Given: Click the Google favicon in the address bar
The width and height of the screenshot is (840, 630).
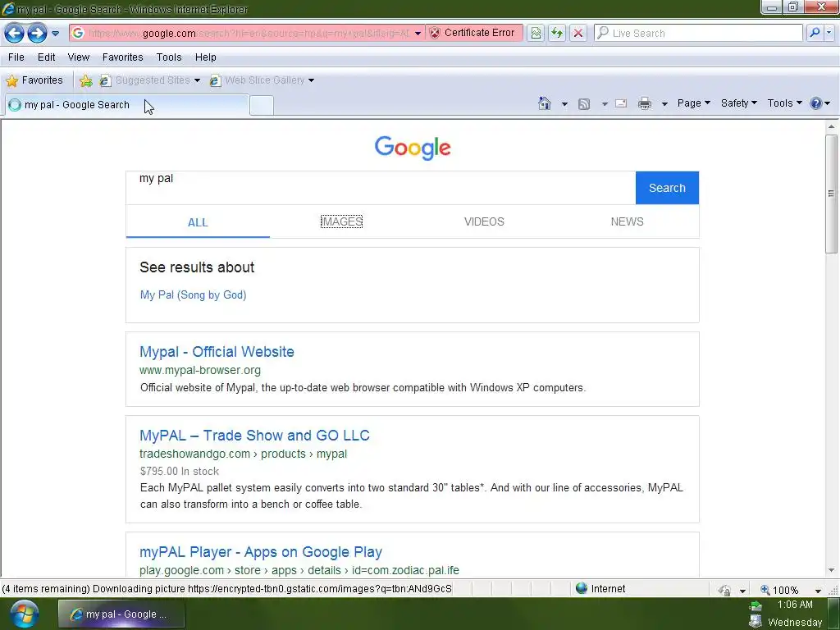Looking at the screenshot, I should point(78,33).
